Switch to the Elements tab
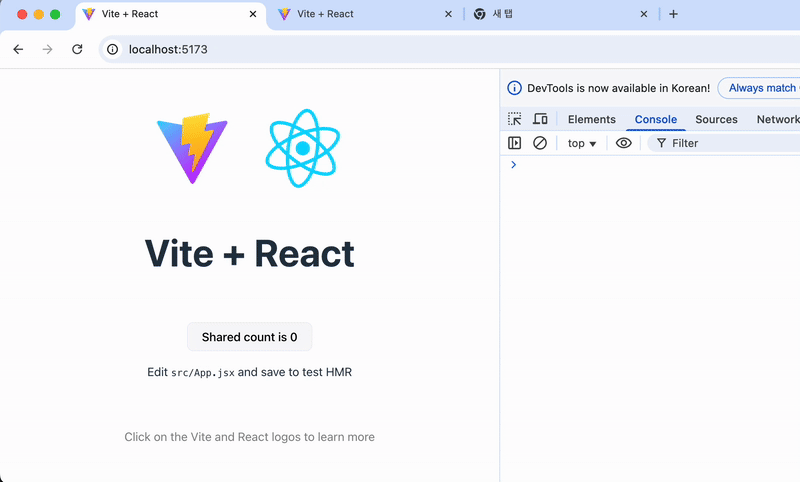 592,119
